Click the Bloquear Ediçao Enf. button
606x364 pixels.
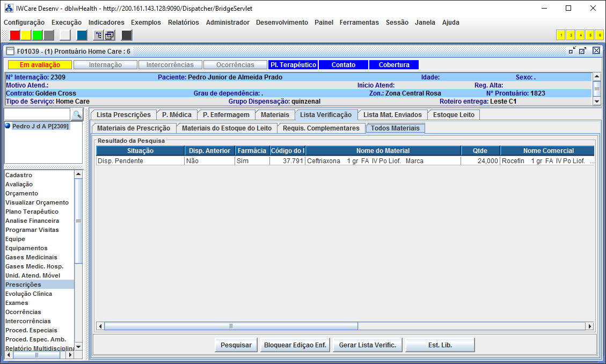pos(295,345)
